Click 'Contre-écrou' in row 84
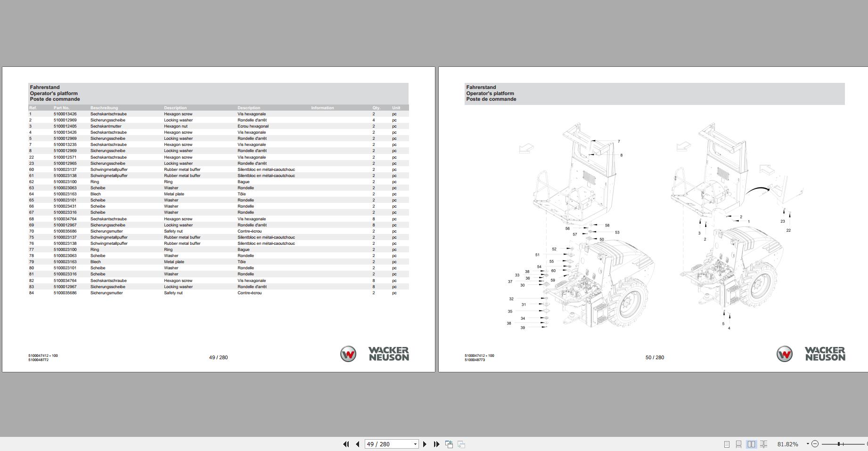The width and height of the screenshot is (868, 451). pyautogui.click(x=250, y=293)
